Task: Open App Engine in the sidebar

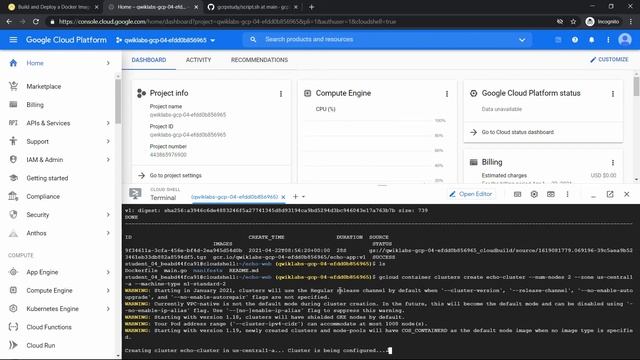Action: (42, 272)
